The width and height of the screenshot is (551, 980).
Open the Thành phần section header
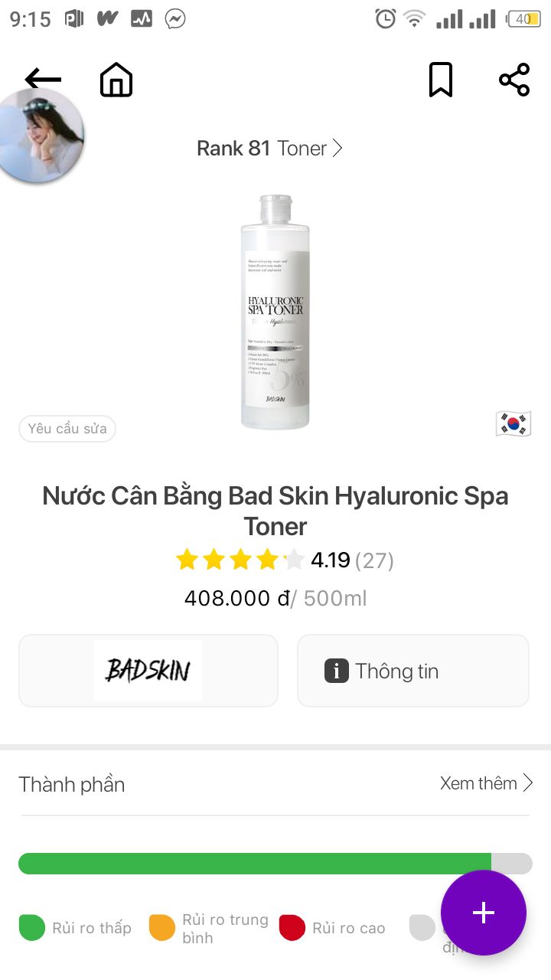72,784
